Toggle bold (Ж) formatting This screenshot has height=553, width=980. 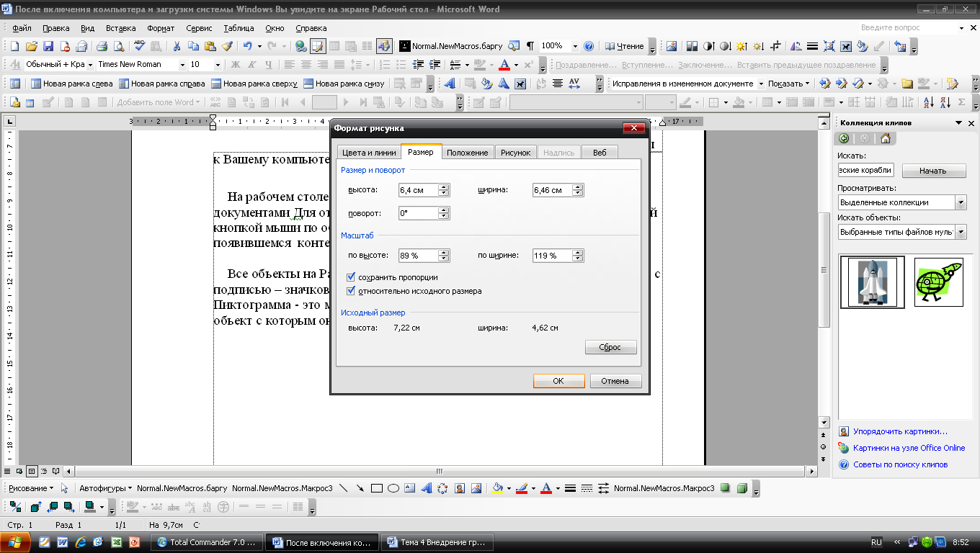tap(235, 65)
